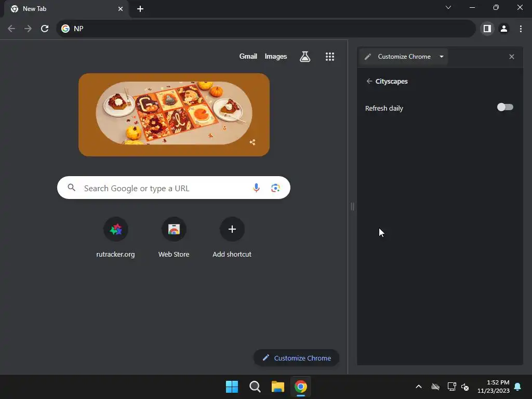Focus the Search Google or type a URL box
The width and height of the screenshot is (532, 399).
coord(174,188)
